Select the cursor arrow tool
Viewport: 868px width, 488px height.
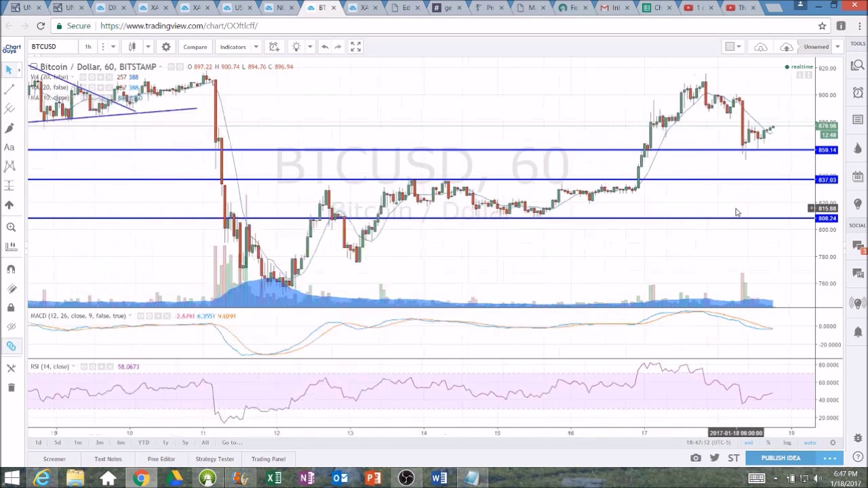9,70
